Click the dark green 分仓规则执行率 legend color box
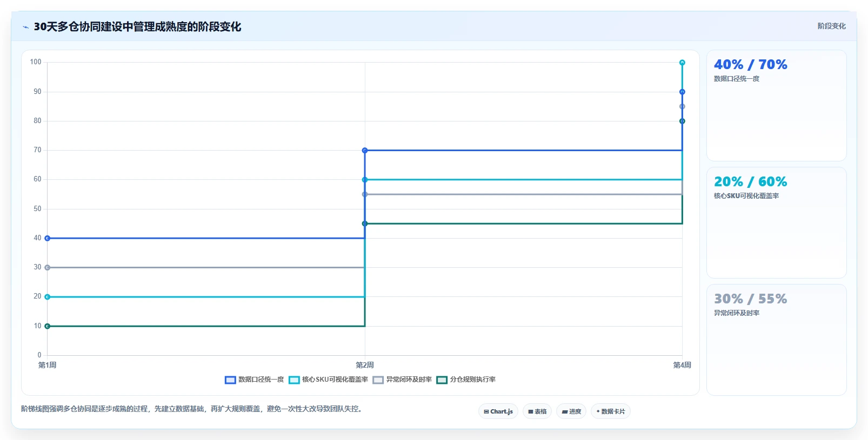Viewport: 868px width, 440px height. point(442,380)
